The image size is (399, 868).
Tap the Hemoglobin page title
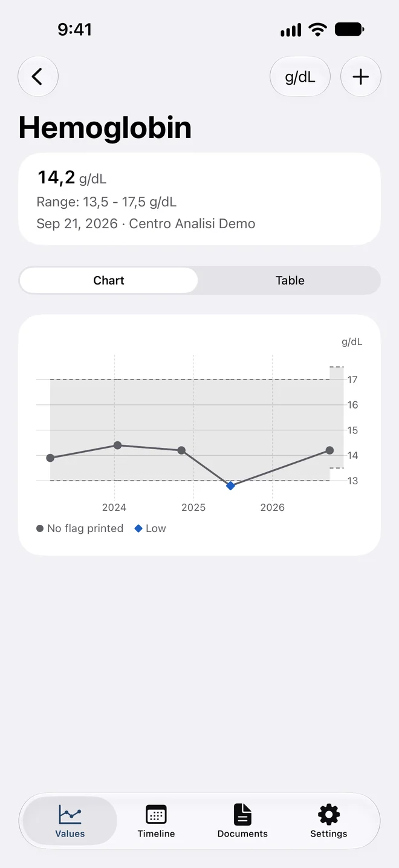pyautogui.click(x=105, y=128)
